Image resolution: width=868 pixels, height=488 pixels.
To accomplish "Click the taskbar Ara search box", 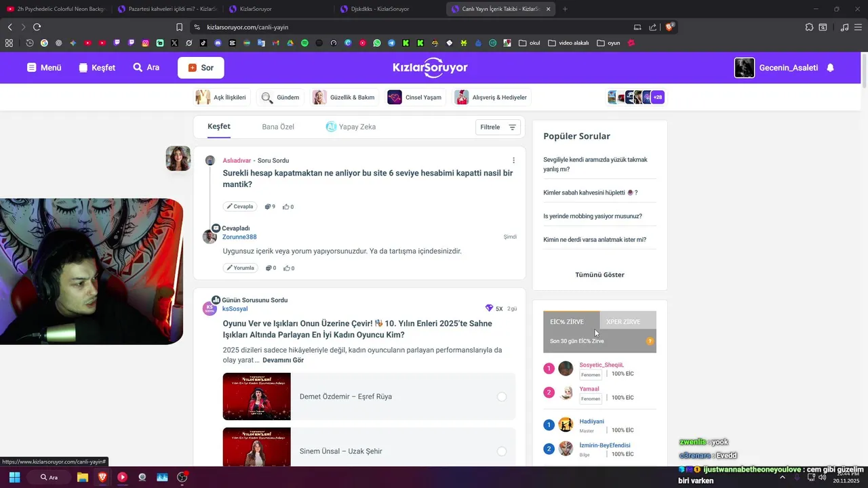I will click(x=49, y=477).
